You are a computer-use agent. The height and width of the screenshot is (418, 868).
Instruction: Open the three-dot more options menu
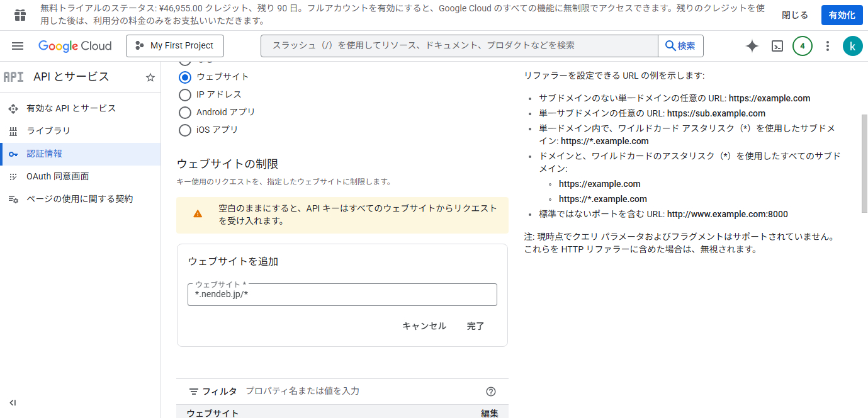[x=828, y=46]
